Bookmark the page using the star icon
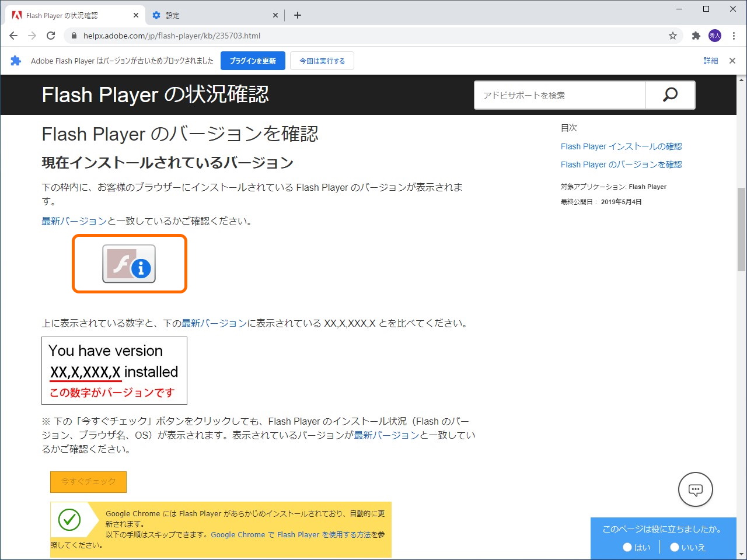The height and width of the screenshot is (560, 747). coord(673,35)
